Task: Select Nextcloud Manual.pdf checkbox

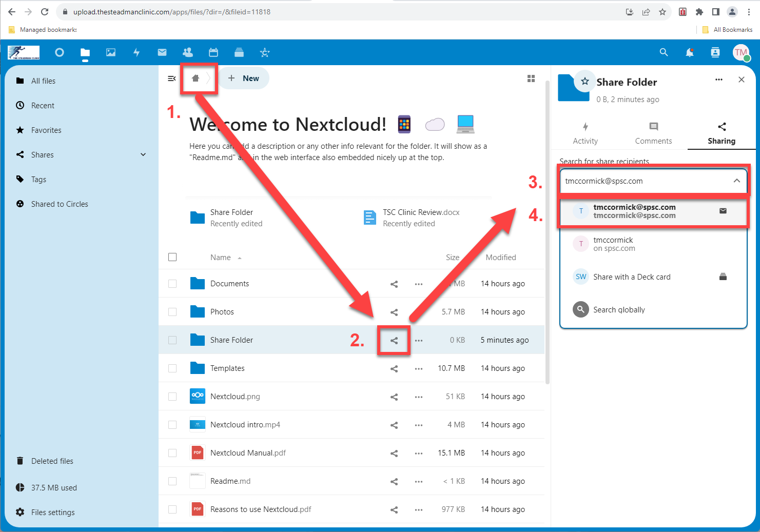Action: pyautogui.click(x=172, y=453)
